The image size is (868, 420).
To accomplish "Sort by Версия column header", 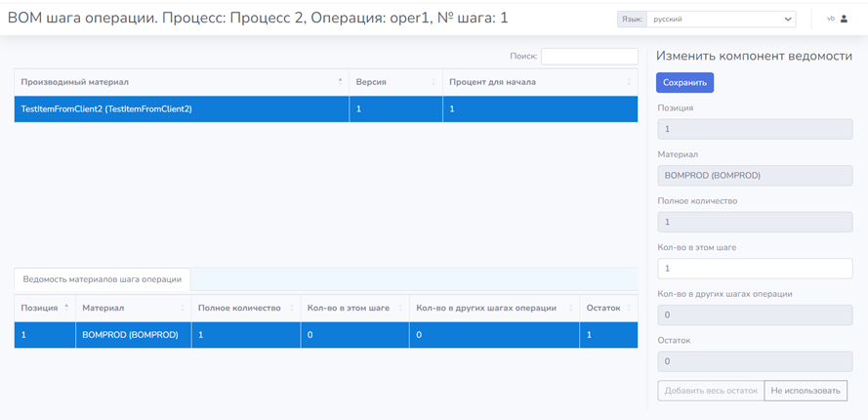I will point(395,82).
